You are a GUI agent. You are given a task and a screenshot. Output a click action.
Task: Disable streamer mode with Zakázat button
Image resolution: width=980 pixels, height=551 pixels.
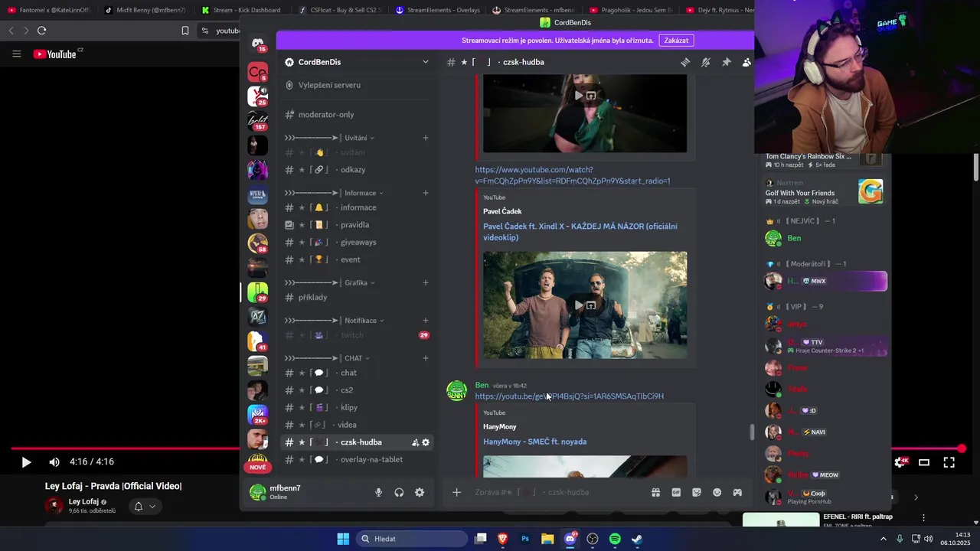676,40
